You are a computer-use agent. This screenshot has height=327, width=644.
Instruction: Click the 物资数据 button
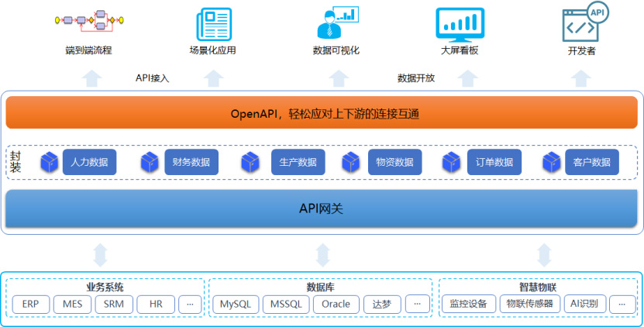(394, 162)
